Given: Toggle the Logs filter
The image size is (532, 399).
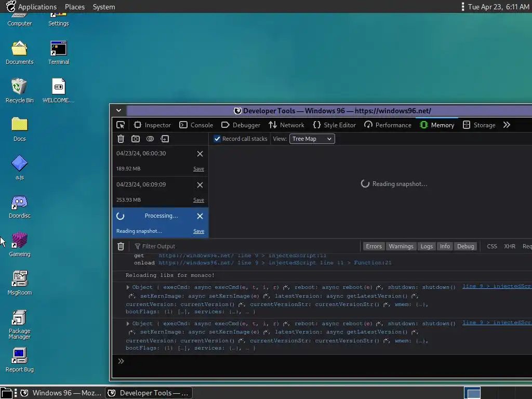Looking at the screenshot, I should (427, 246).
